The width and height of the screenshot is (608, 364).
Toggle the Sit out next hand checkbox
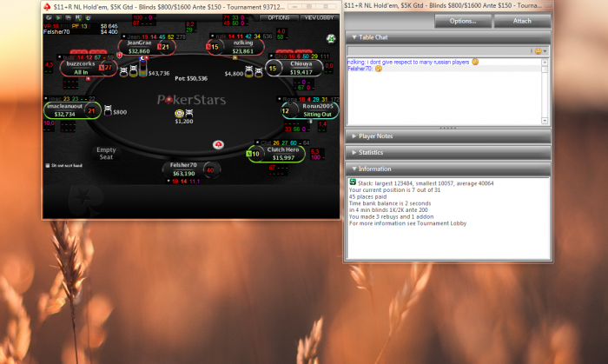click(x=48, y=166)
